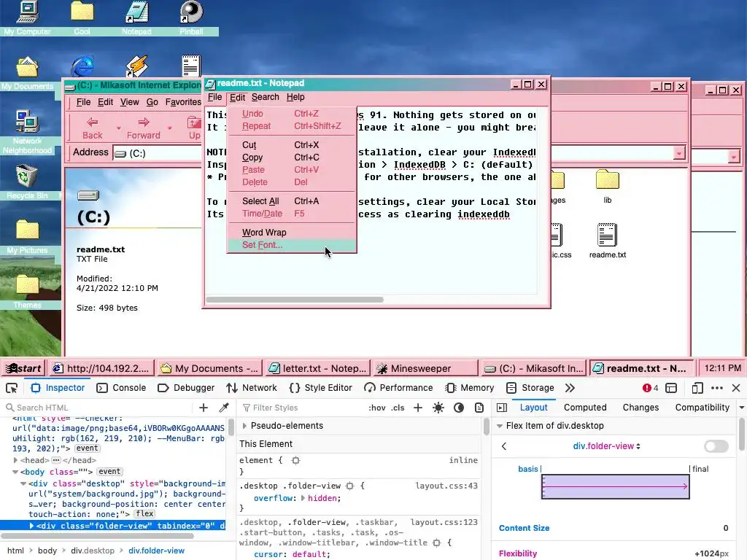Toggle the flexbox overlay switch
This screenshot has height=560, width=747.
pyautogui.click(x=716, y=446)
